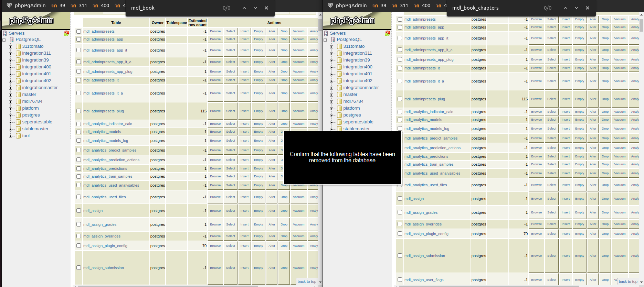Expand the integration311 node in the mdl_book window
Screen dimensions: 644x287
click(10, 54)
